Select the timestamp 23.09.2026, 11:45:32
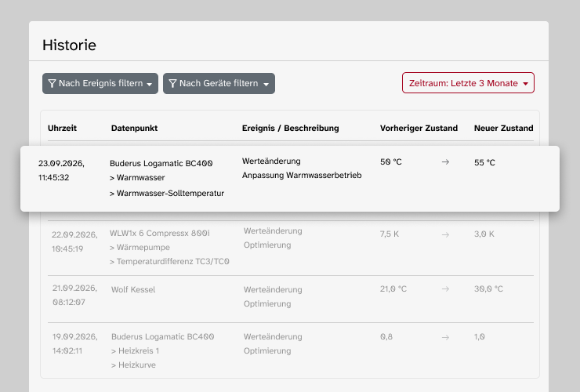 click(x=61, y=170)
